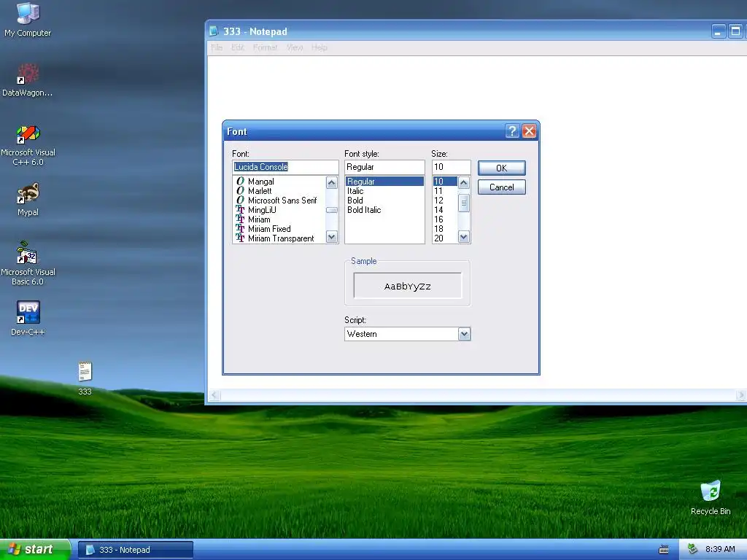Pick size 20 in the size list
Screen dimensions: 747x560
pyautogui.click(x=445, y=238)
